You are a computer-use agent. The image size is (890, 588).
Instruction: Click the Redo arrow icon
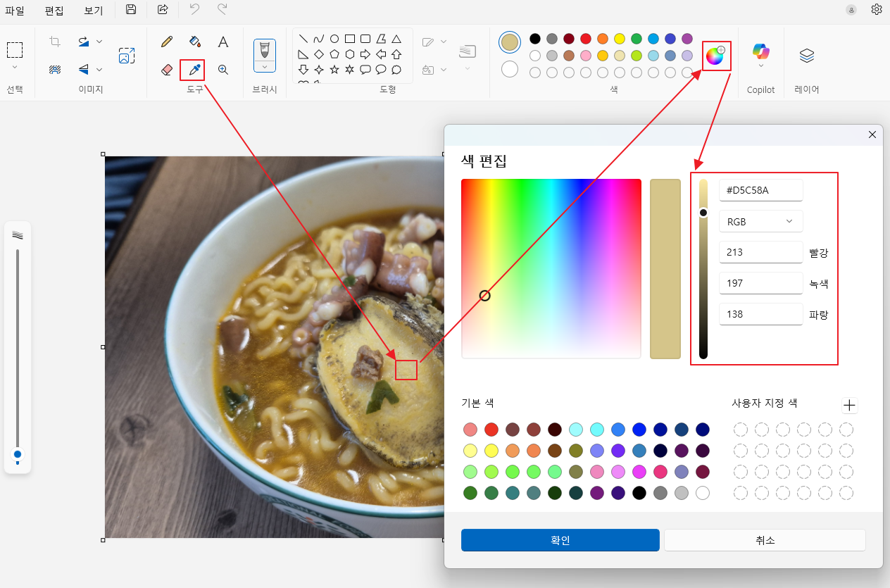[222, 9]
